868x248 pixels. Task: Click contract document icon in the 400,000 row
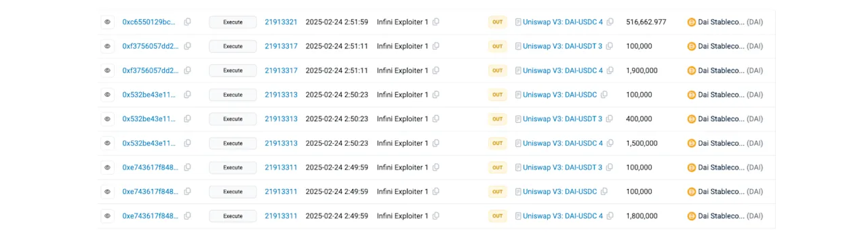pos(518,119)
